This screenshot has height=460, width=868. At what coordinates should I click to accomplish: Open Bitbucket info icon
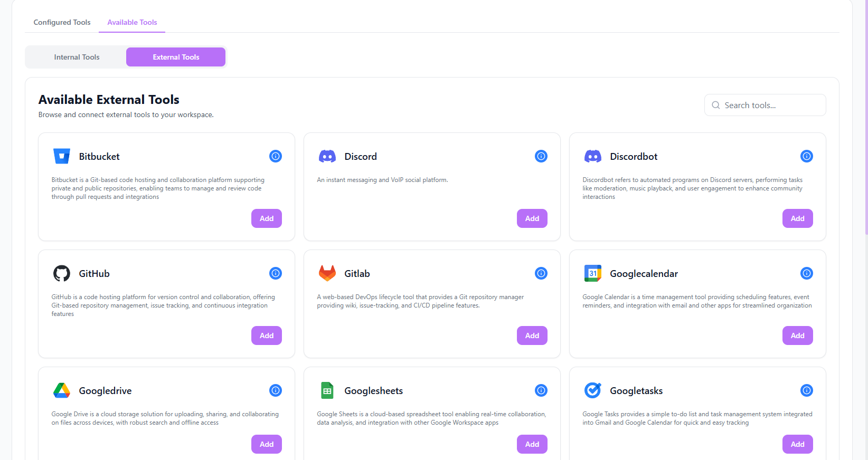[276, 156]
